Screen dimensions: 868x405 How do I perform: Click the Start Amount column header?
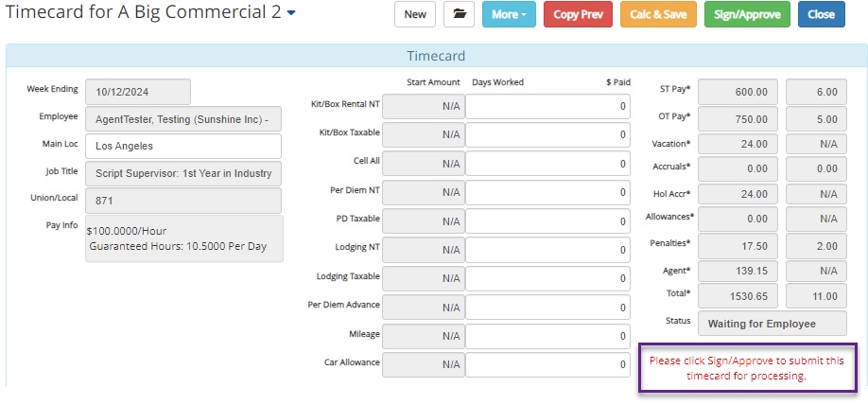point(433,82)
